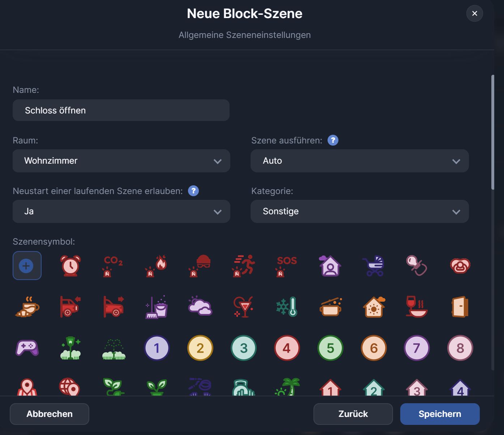Choose the CO2 alarm scene symbol
The height and width of the screenshot is (435, 504).
click(x=113, y=266)
